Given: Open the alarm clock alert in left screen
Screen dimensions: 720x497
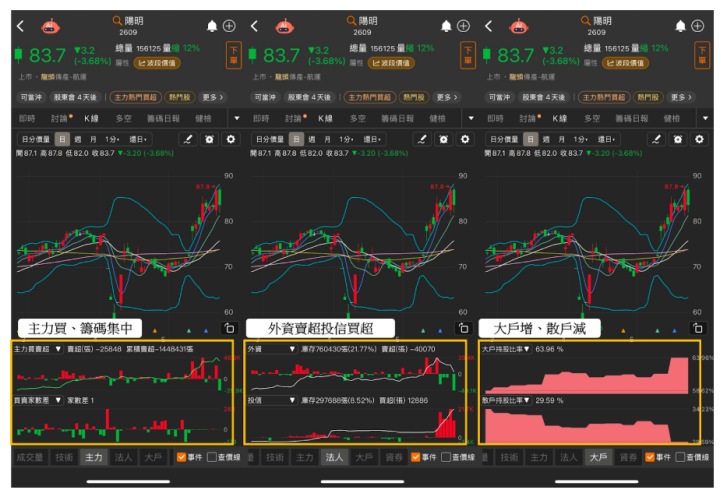Looking at the screenshot, I should tap(209, 139).
